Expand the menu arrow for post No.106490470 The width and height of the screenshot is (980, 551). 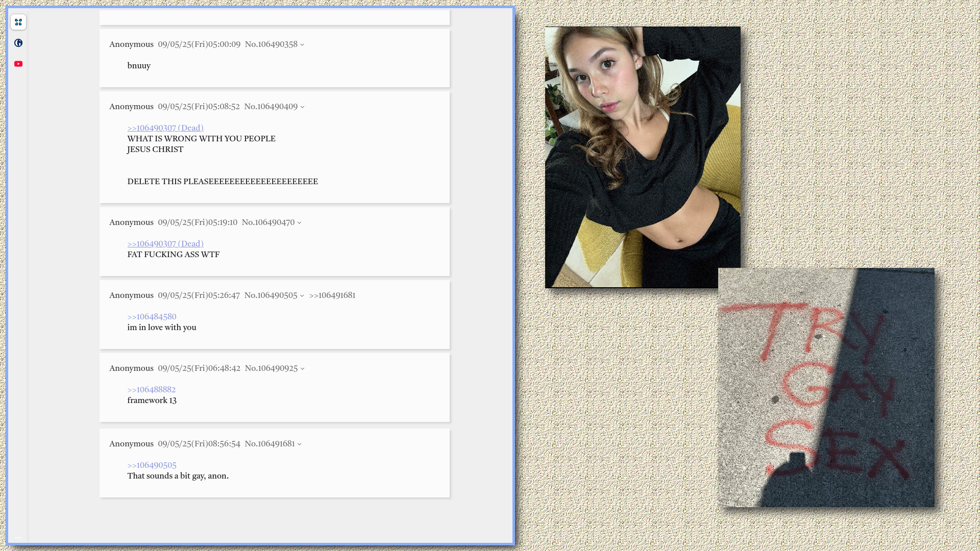click(299, 223)
